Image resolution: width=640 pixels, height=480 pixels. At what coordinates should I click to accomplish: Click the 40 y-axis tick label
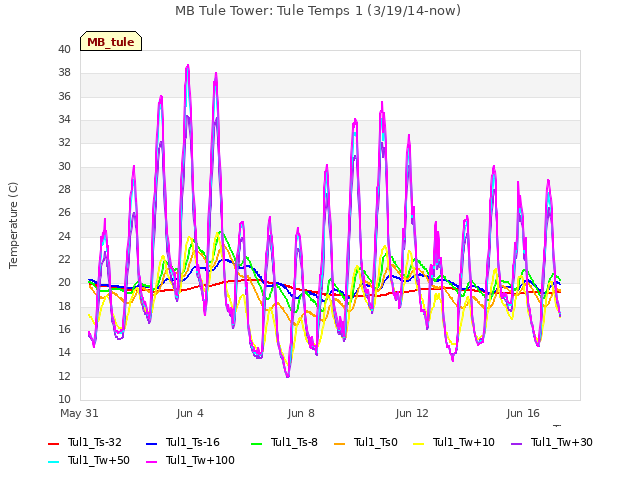pyautogui.click(x=64, y=49)
